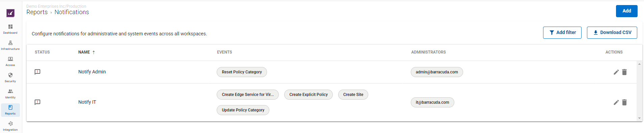The height and width of the screenshot is (133, 644).
Task: Click the Barracuda logo at top left
Action: 10,13
